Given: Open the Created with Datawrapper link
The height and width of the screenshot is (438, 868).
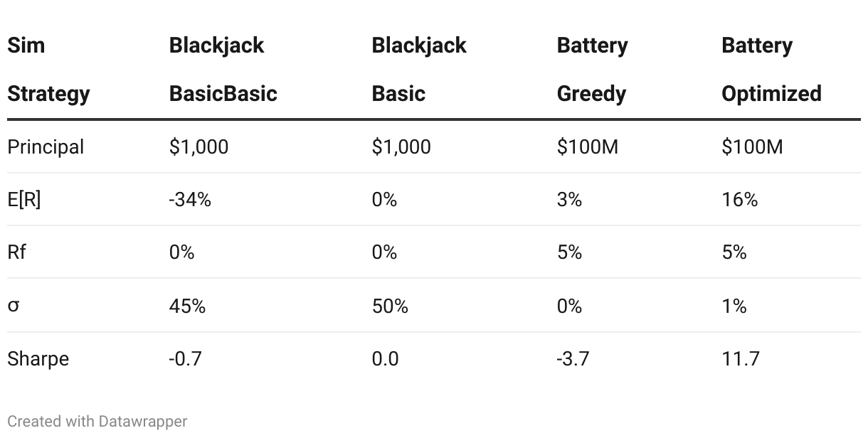Looking at the screenshot, I should click(x=97, y=421).
